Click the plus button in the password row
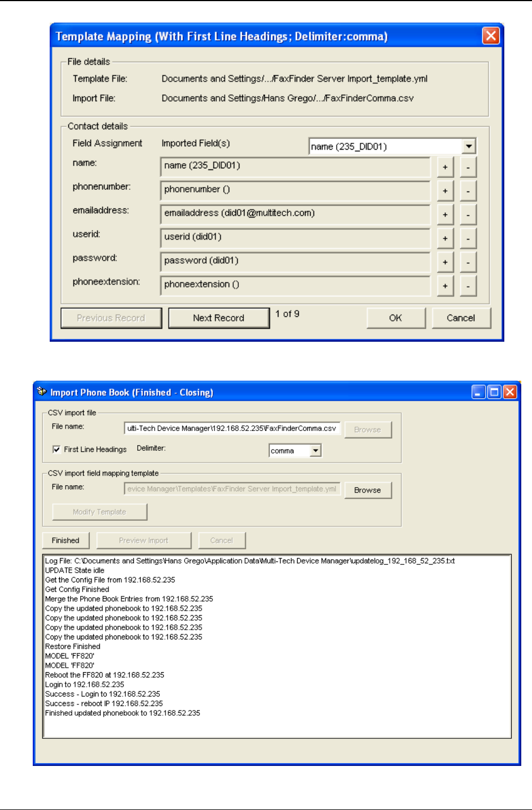Image resolution: width=532 pixels, height=810 pixels. tap(445, 262)
